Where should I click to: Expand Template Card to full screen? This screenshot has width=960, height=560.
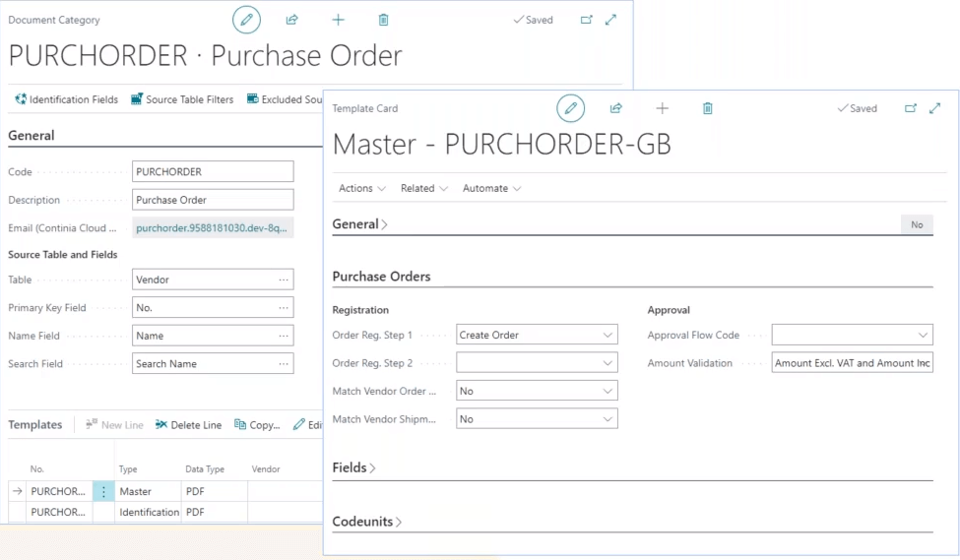coord(935,108)
